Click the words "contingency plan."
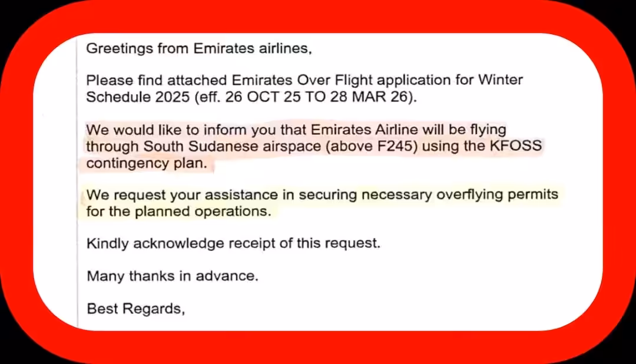 pyautogui.click(x=147, y=164)
